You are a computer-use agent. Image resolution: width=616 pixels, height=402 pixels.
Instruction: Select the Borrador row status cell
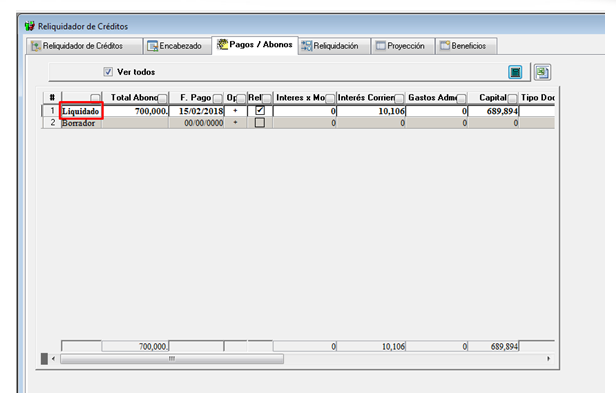tap(81, 123)
